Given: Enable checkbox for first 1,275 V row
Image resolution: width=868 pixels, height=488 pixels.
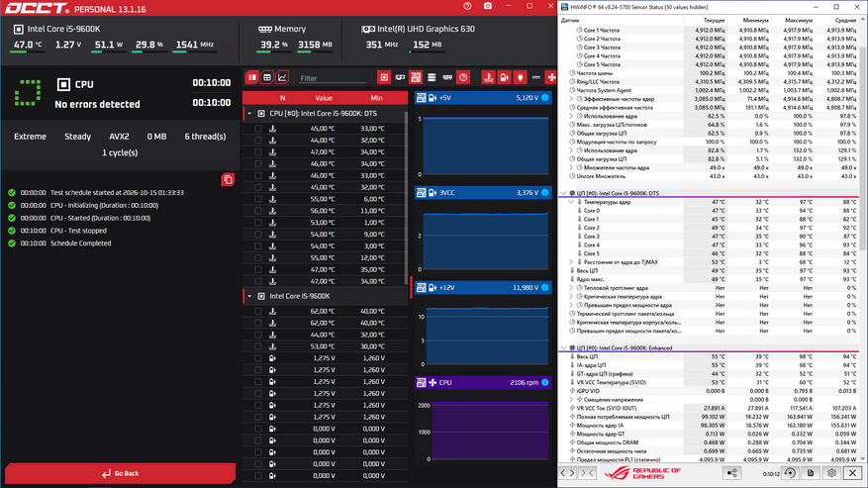Looking at the screenshot, I should pos(258,358).
